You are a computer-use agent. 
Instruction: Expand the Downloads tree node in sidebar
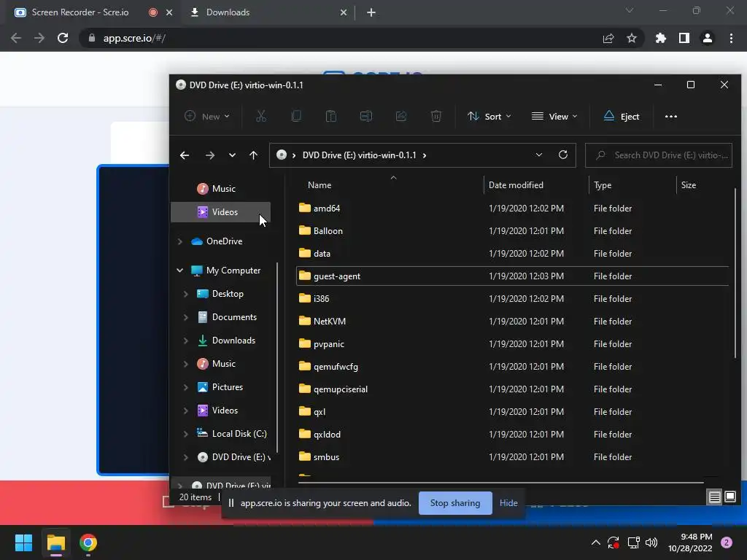(x=186, y=341)
